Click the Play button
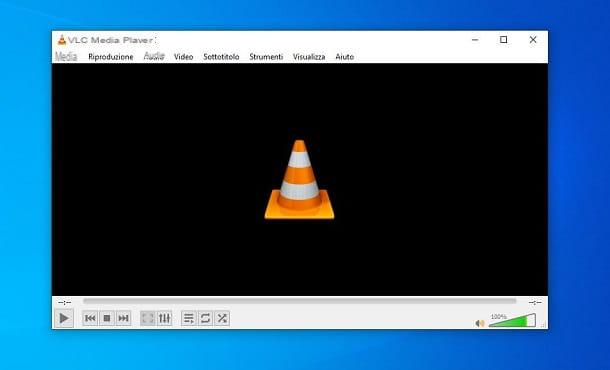The width and height of the screenshot is (610, 370). tap(63, 318)
